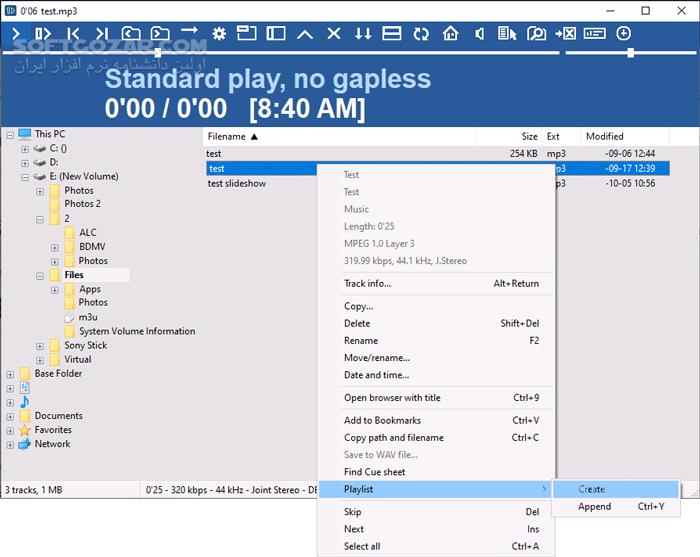
Task: Skip to the next track
Action: click(x=101, y=34)
